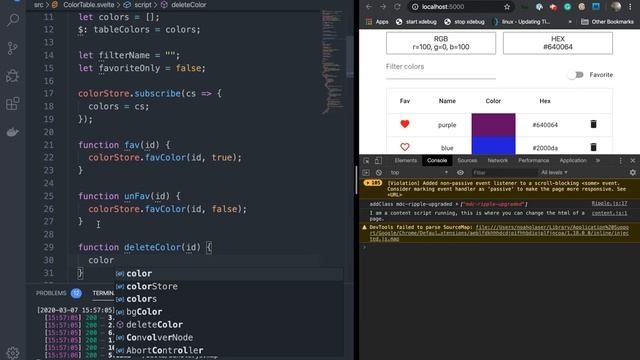Click the blue color swatch cell
This screenshot has height=360, width=640.
(493, 146)
